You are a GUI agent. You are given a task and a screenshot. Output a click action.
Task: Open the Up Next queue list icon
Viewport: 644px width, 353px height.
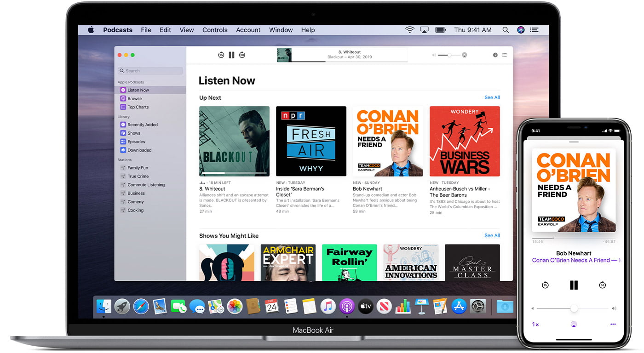[x=505, y=54]
